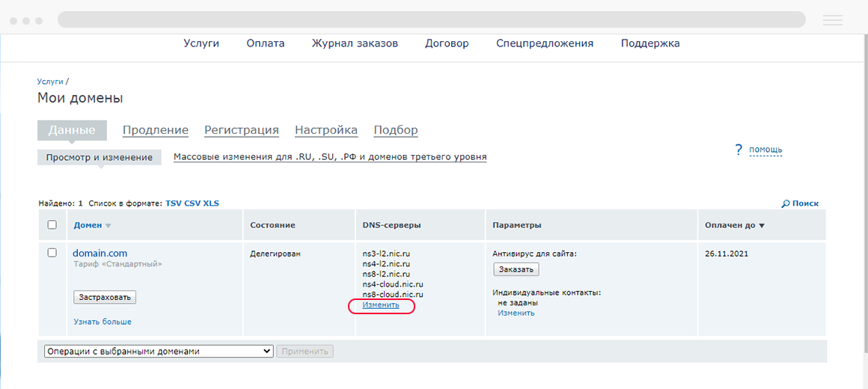Click the Тариф «Стандартный» label

click(118, 264)
